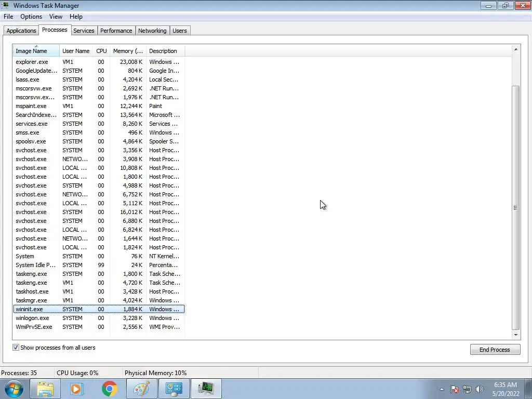
Task: Select the explorer.exe process
Action: point(99,62)
